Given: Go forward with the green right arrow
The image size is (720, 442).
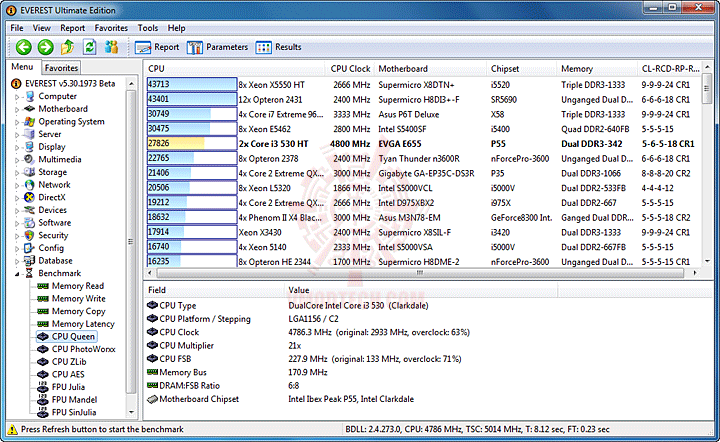Looking at the screenshot, I should [x=45, y=47].
